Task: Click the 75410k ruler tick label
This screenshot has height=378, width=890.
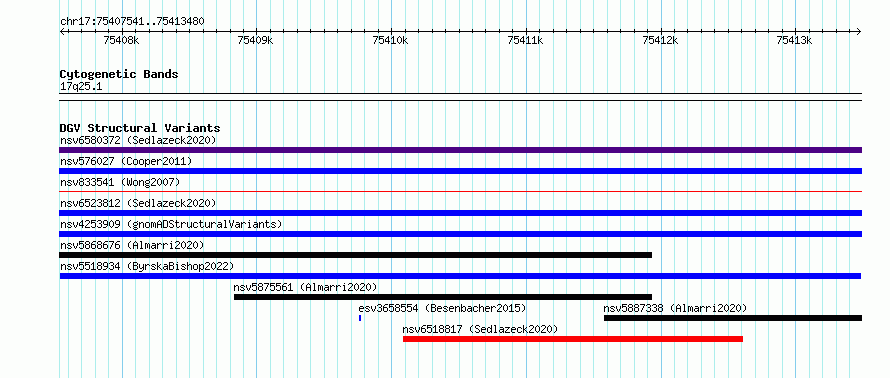Action: pyautogui.click(x=391, y=40)
